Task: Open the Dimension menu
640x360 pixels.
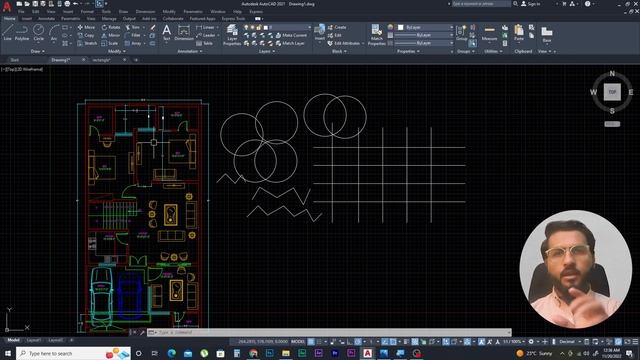Action: (145, 12)
